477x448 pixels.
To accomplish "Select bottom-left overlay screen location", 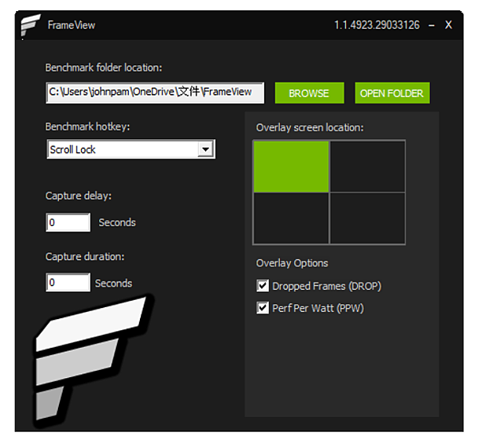I will click(291, 218).
